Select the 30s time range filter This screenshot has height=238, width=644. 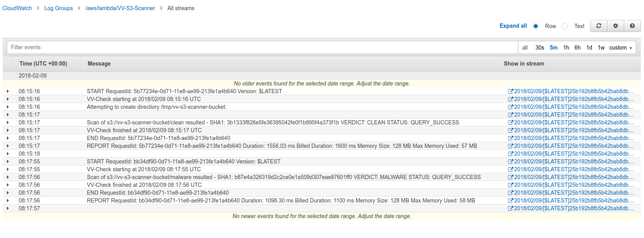coord(540,48)
